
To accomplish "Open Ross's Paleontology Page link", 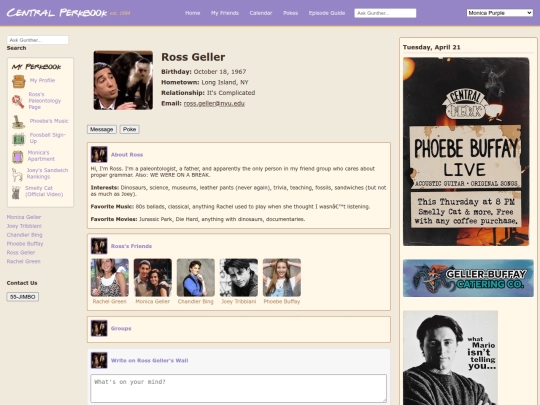I will [x=44, y=101].
